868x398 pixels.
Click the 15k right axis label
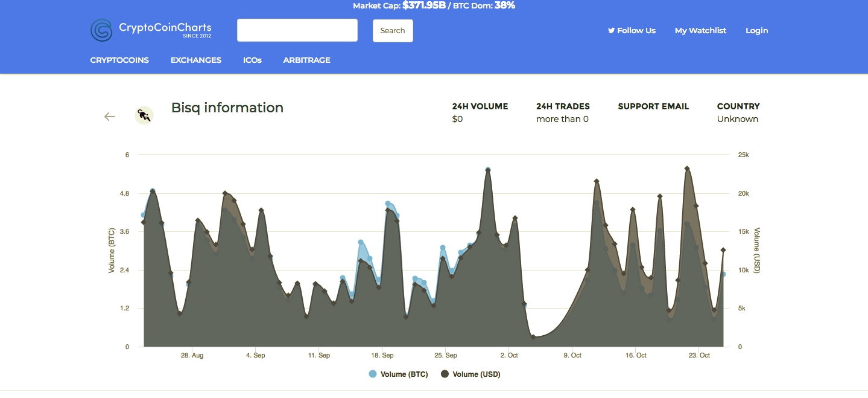tap(743, 232)
